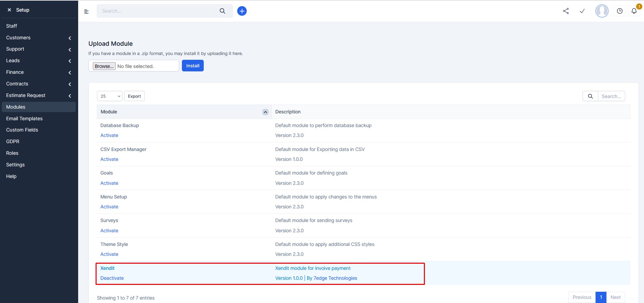
Task: Click the Database Backup module name
Action: [120, 125]
